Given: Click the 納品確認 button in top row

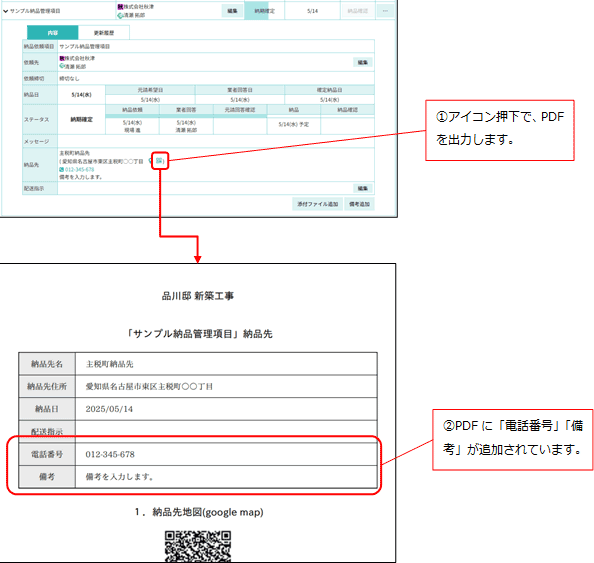Looking at the screenshot, I should (x=358, y=11).
